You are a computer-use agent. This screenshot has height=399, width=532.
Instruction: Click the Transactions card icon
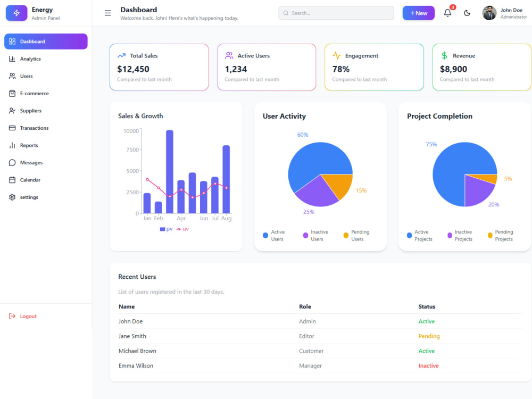(12, 128)
